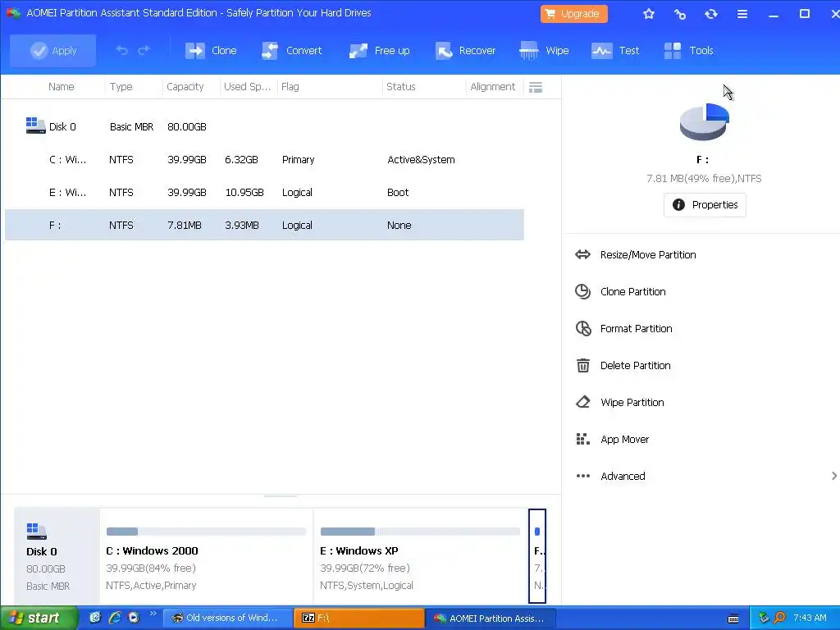Viewport: 840px width, 630px height.
Task: Launch Internet Explorer from quick launch
Action: point(114,618)
